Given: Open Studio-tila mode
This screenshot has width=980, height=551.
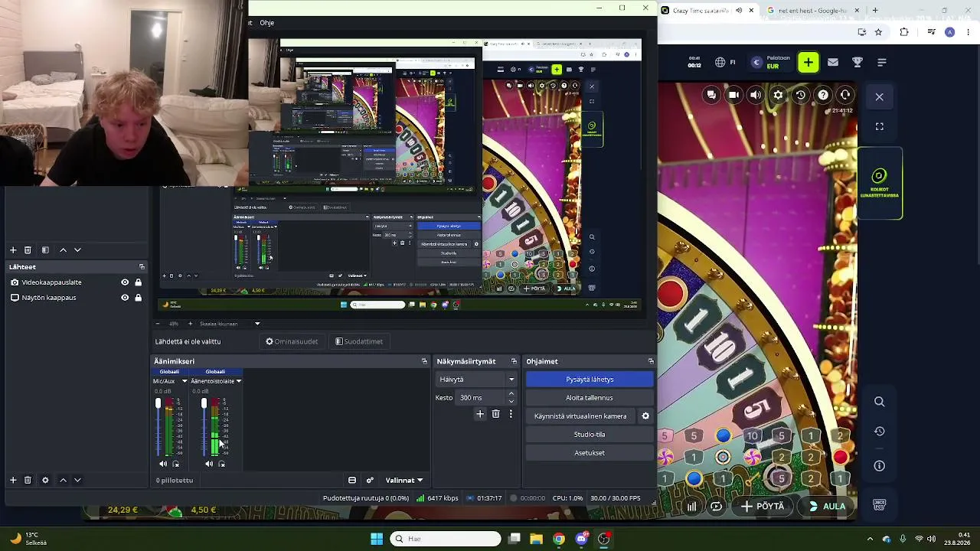Looking at the screenshot, I should 590,435.
